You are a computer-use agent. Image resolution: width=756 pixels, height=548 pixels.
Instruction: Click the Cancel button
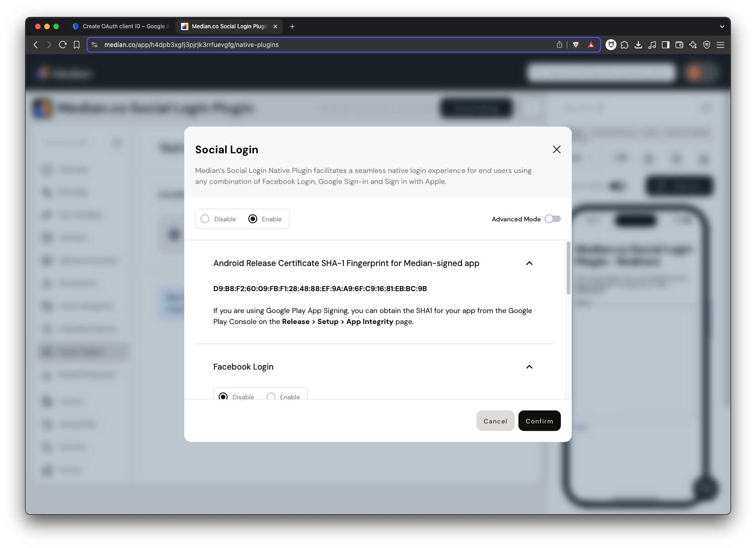495,421
